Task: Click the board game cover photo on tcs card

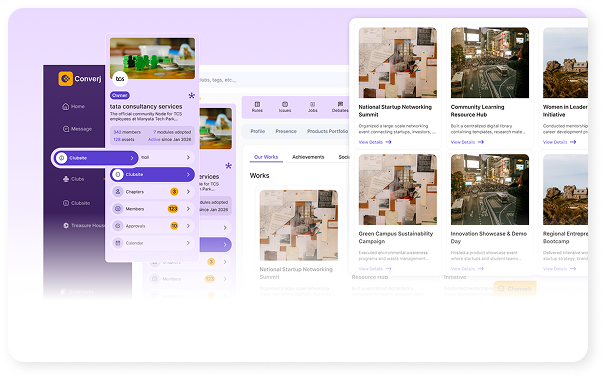Action: point(153,58)
